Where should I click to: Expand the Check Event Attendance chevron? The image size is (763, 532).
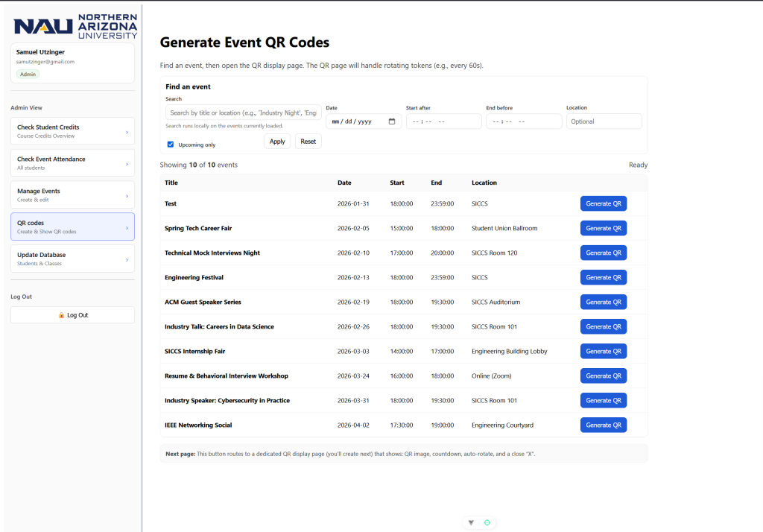coord(127,164)
